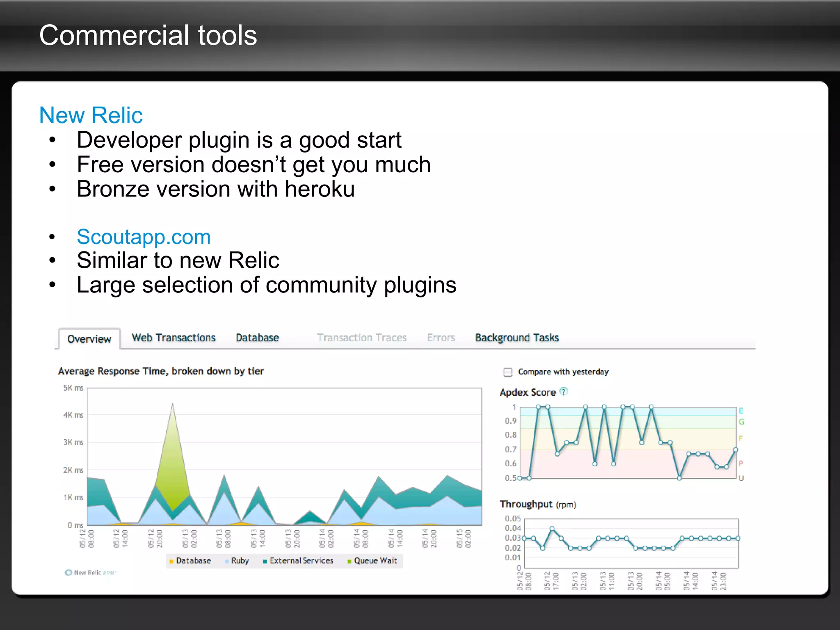Screen dimensions: 840x630
Task: Click the 5K ms axis label
Action: pyautogui.click(x=73, y=388)
